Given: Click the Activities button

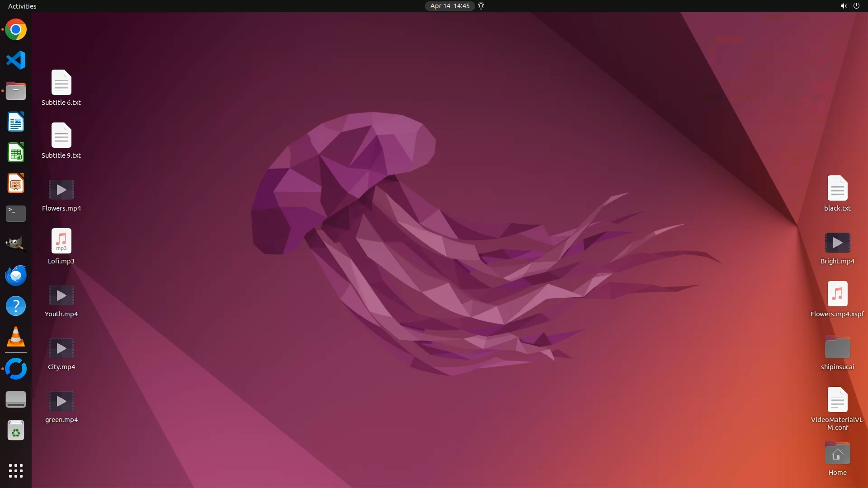Looking at the screenshot, I should (x=22, y=6).
